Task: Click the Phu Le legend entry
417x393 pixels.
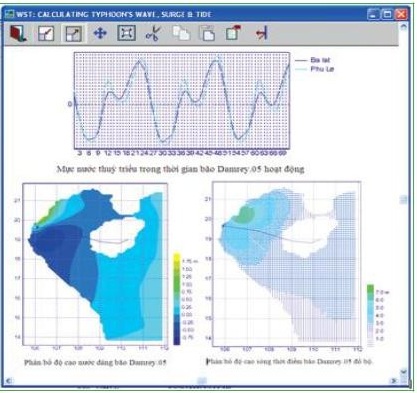Action: 314,69
